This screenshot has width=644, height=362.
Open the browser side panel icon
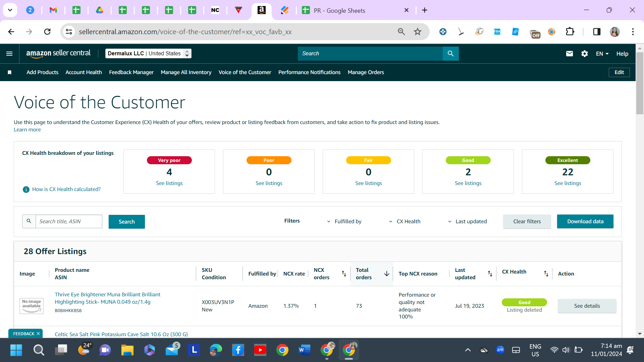(597, 32)
